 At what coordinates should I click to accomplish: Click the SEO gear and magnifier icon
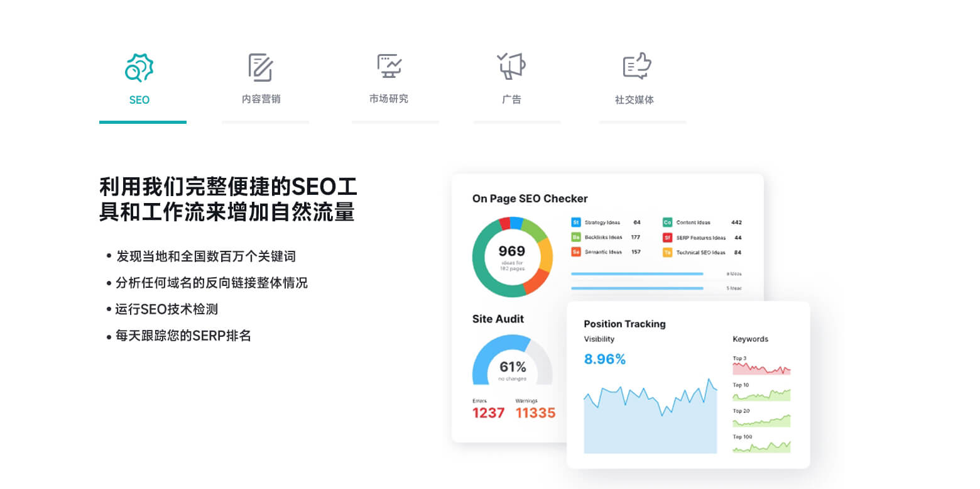pyautogui.click(x=139, y=67)
